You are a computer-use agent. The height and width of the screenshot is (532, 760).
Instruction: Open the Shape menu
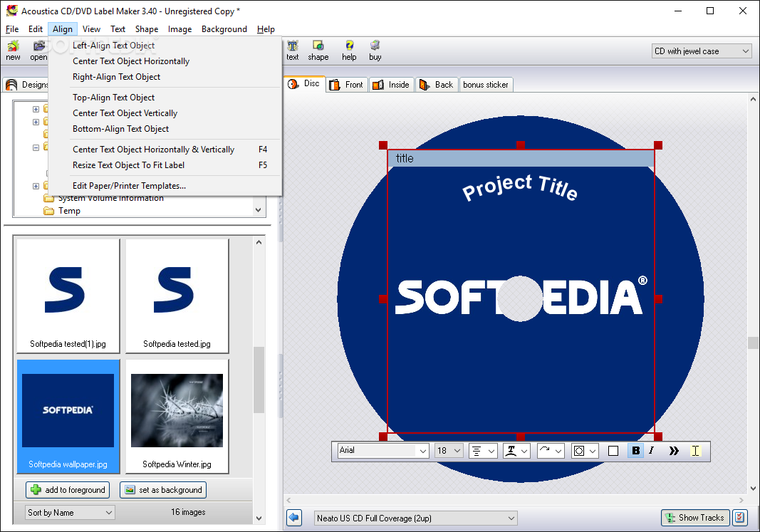[147, 29]
